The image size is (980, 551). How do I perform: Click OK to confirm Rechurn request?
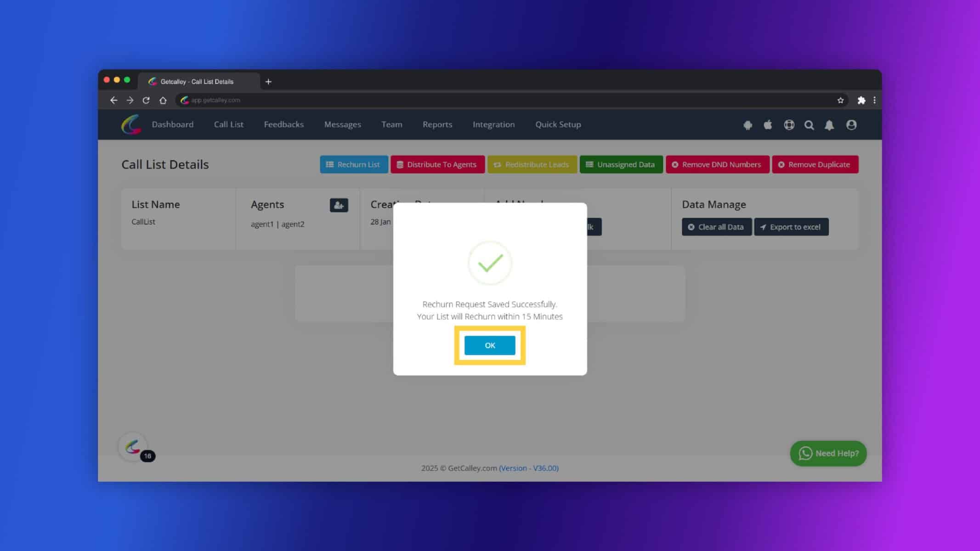490,344
